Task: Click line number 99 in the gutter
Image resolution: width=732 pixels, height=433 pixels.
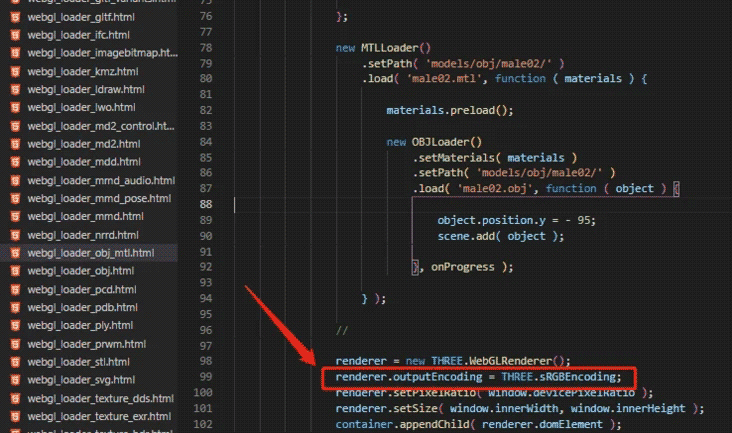Action: [206, 377]
